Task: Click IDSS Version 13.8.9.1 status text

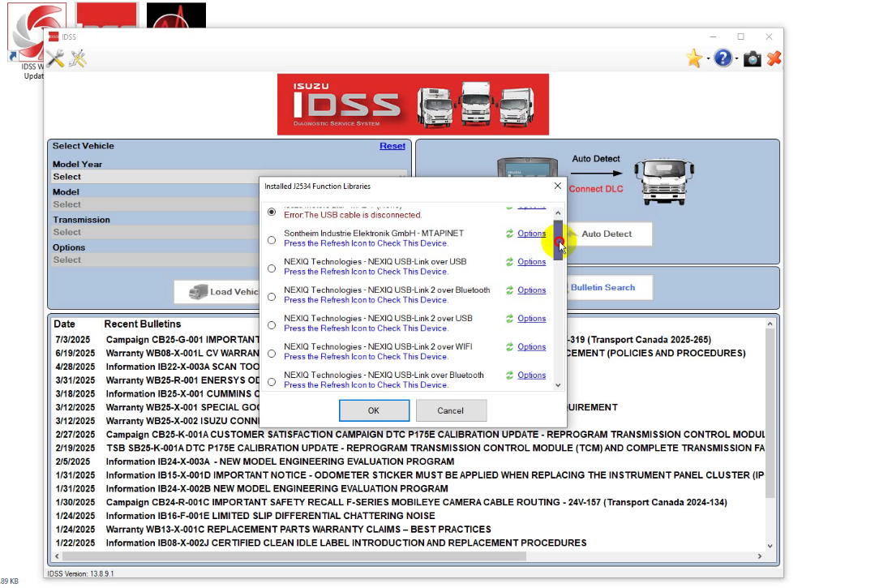Action: point(80,573)
